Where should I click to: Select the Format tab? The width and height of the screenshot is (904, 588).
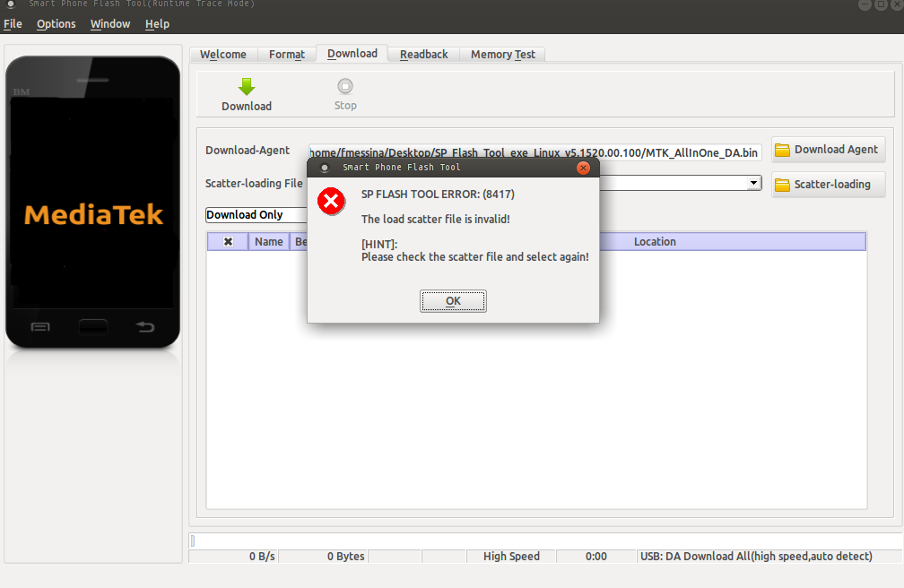(x=287, y=55)
